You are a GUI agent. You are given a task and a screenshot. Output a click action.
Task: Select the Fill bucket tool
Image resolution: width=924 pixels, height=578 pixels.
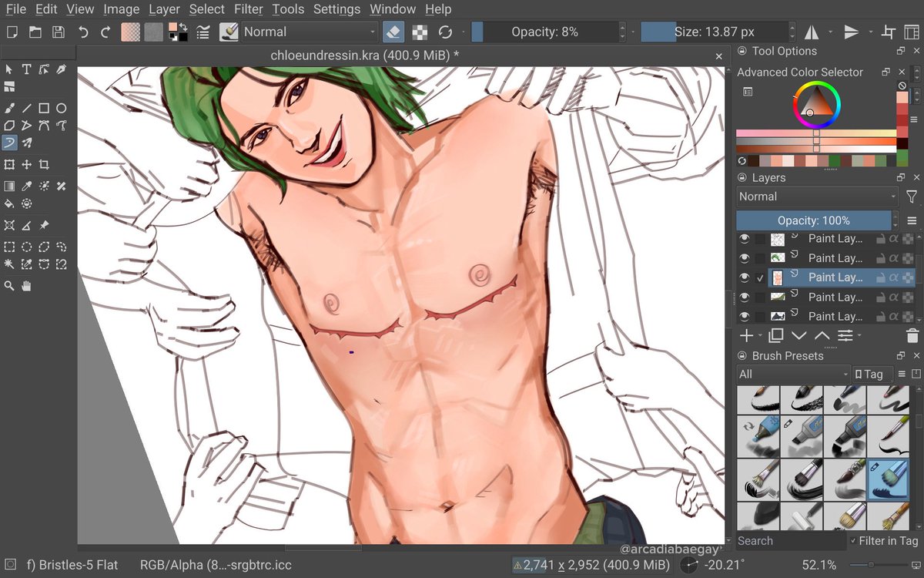click(x=9, y=203)
